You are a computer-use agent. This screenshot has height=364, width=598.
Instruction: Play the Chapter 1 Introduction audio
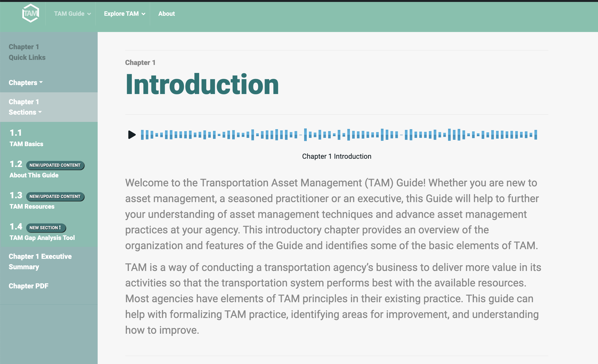click(131, 134)
